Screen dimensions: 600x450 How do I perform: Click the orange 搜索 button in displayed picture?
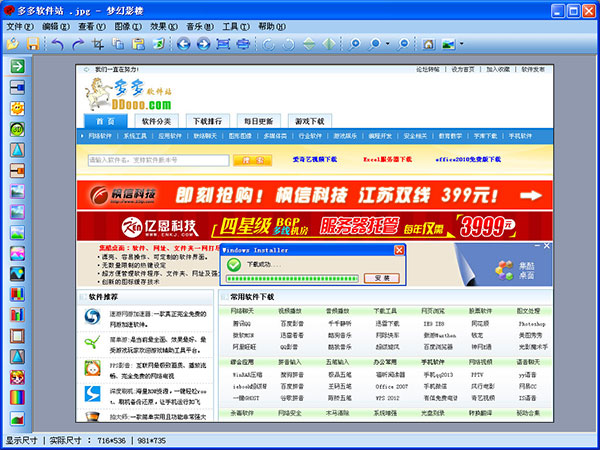coord(253,160)
